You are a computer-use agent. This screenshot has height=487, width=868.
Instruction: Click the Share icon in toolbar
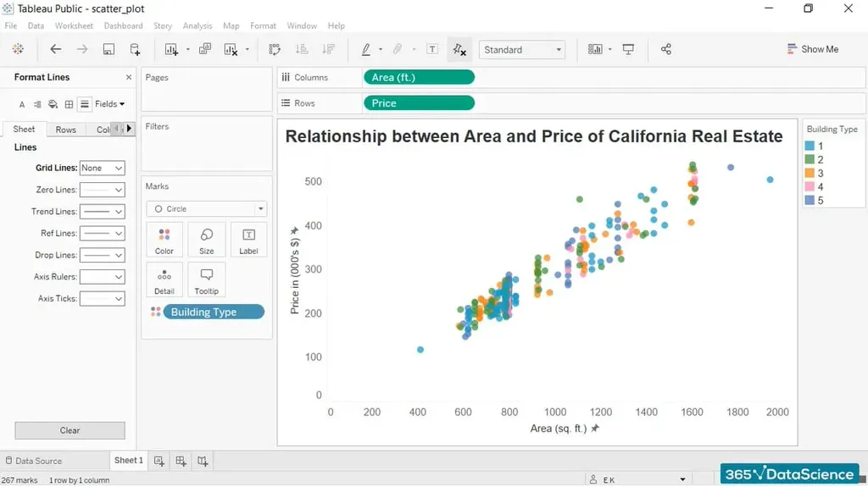click(665, 49)
